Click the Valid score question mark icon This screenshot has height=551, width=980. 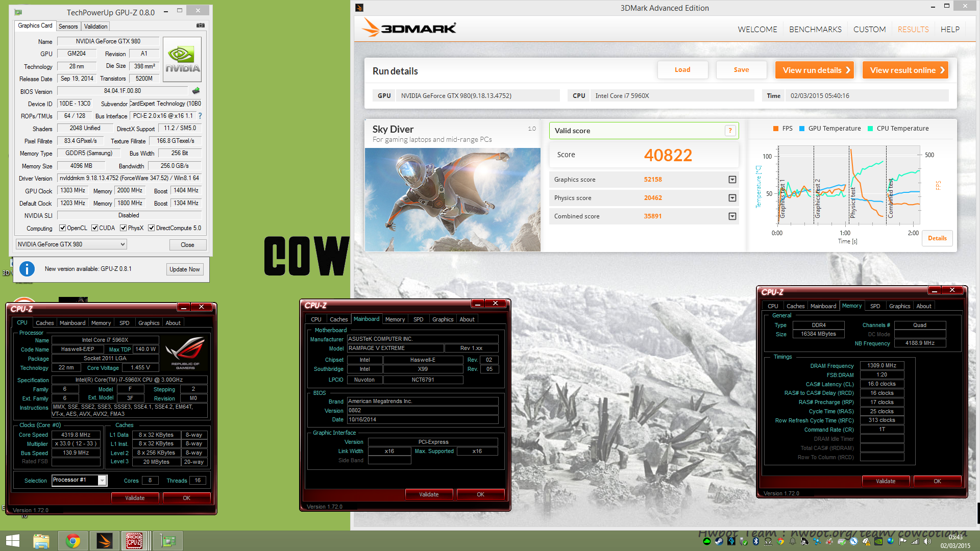point(730,131)
